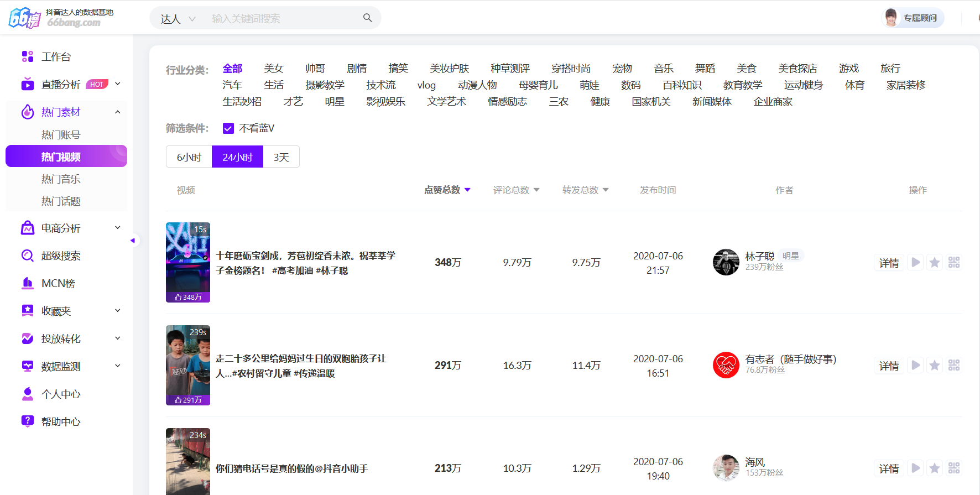Show QR code for 有志者 video

pyautogui.click(x=954, y=365)
